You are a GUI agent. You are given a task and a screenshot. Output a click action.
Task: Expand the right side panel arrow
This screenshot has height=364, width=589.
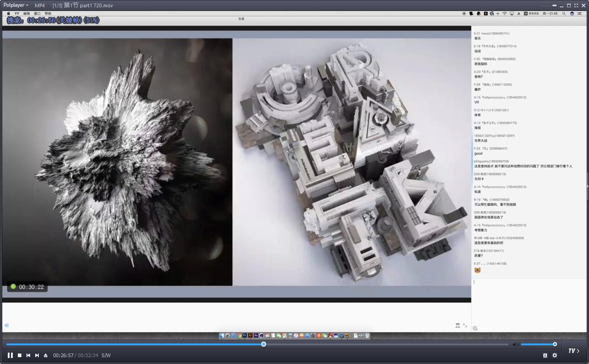(x=587, y=186)
